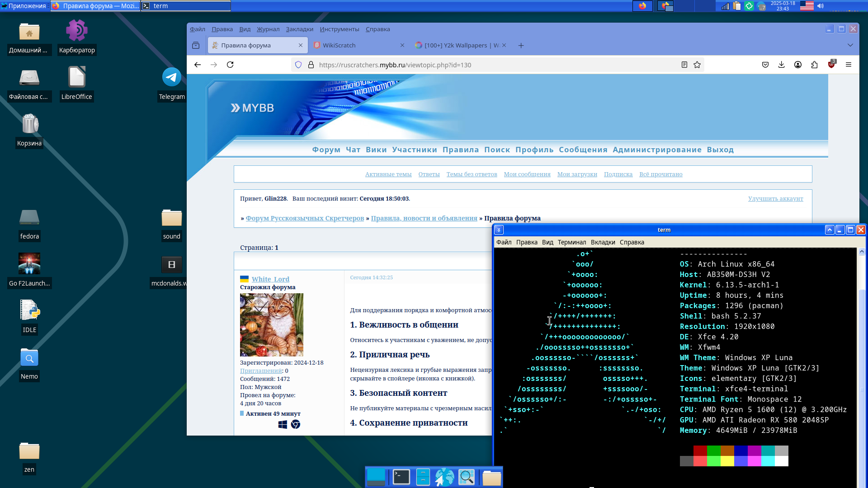Click the Firefox extensions puzzle icon
This screenshot has width=868, height=488.
point(814,65)
